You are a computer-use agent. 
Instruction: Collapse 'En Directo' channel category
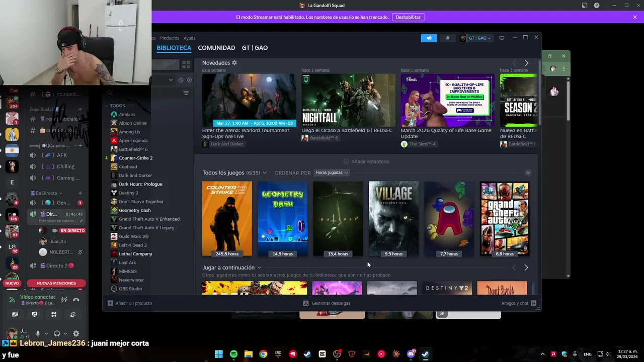point(46,193)
